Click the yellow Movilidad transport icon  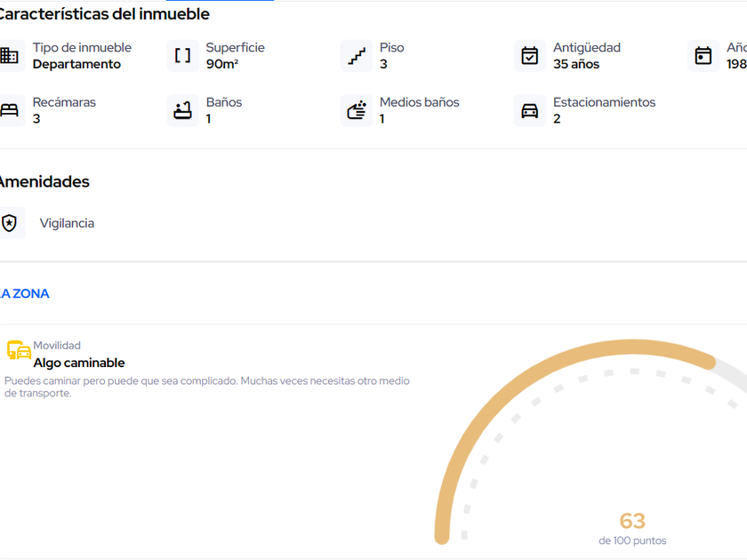19,350
